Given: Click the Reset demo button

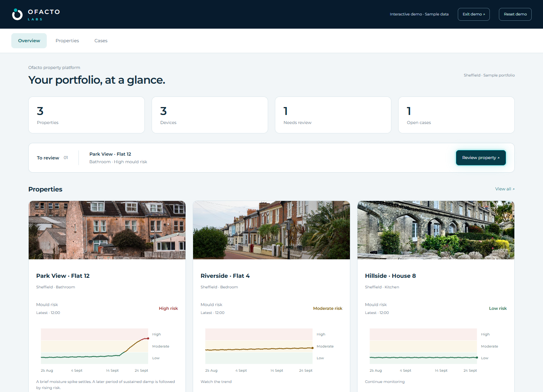Looking at the screenshot, I should 515,14.
